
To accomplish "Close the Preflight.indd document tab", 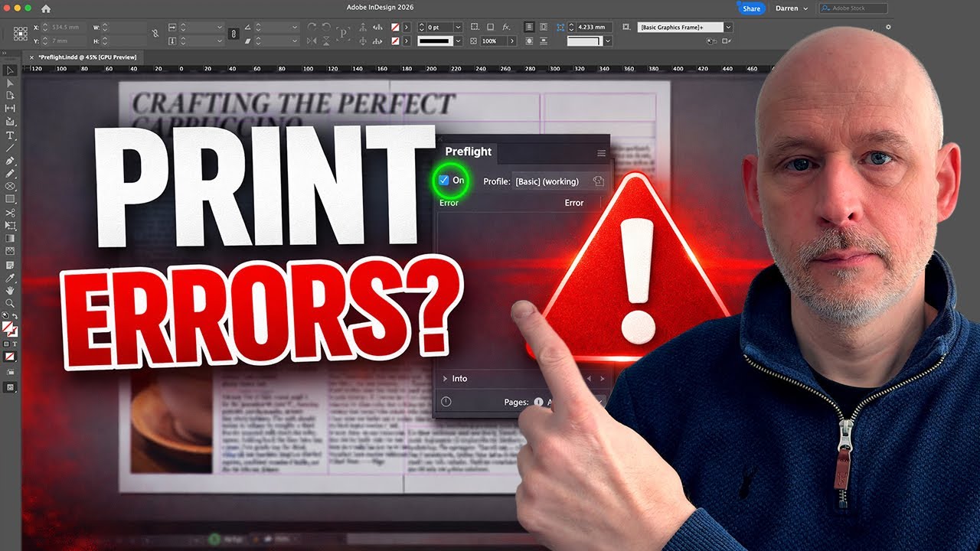I will pyautogui.click(x=31, y=57).
